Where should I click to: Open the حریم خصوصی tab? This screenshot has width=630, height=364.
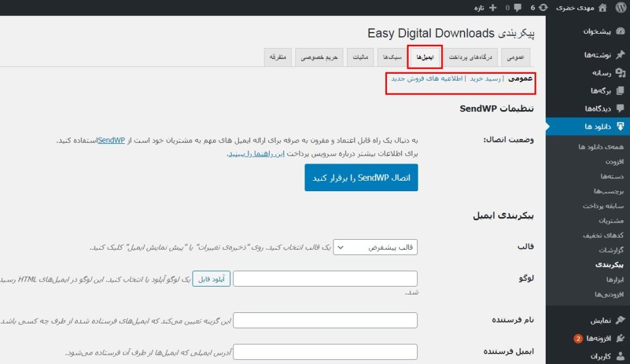pos(319,57)
